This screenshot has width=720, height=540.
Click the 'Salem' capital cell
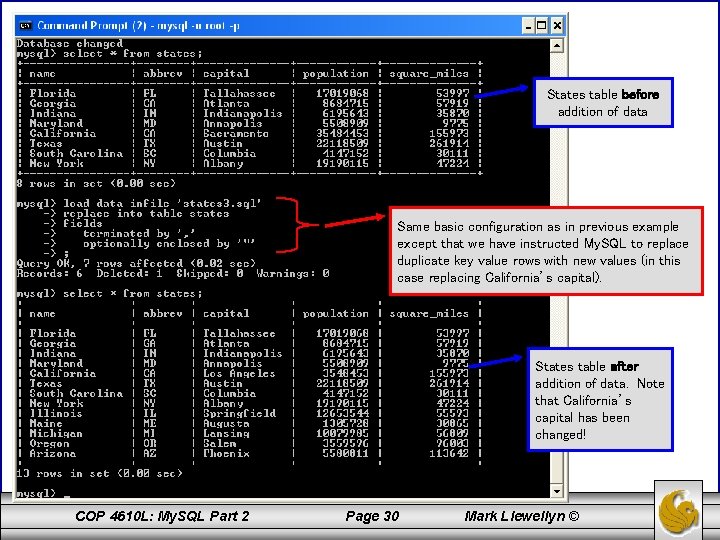click(x=219, y=444)
